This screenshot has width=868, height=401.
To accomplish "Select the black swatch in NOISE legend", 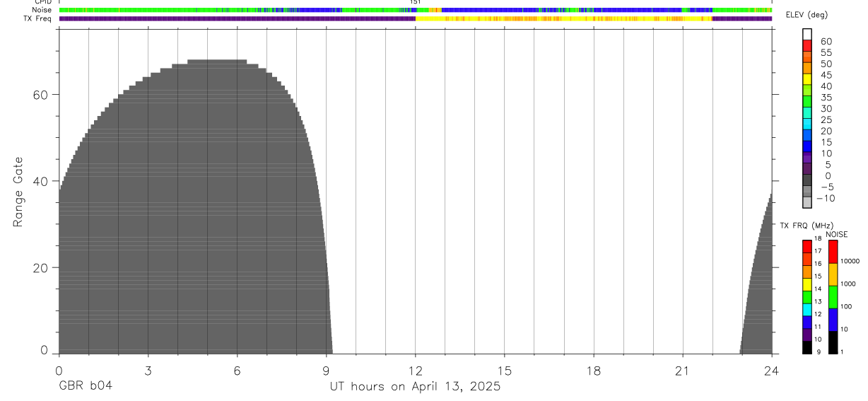I will (x=833, y=343).
